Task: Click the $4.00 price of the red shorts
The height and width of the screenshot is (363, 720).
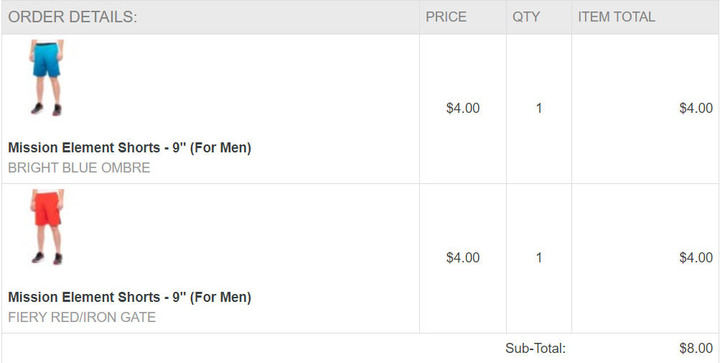Action: [463, 258]
